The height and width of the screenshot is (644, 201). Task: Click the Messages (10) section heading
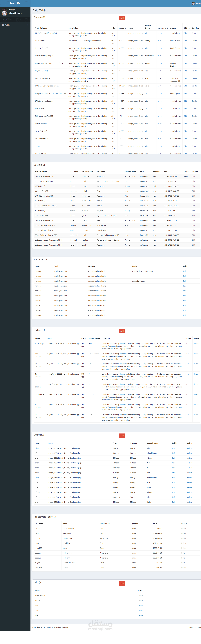(41, 260)
